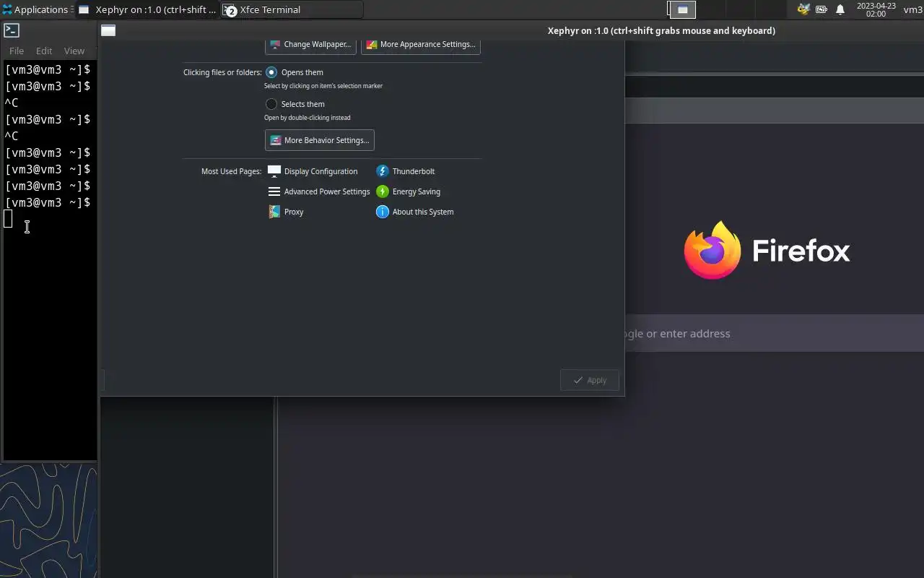Click the Change Wallpaper button

pos(310,44)
